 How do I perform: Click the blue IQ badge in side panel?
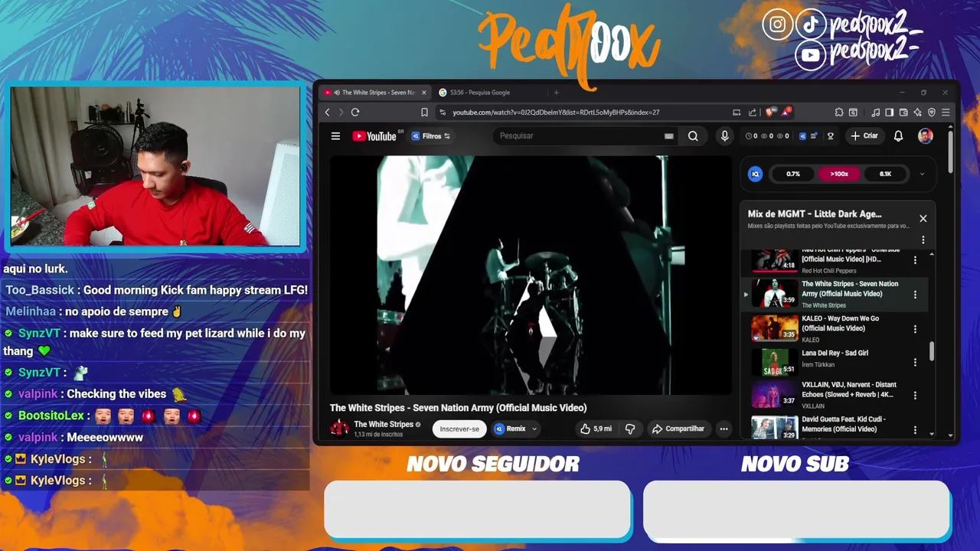pos(755,174)
